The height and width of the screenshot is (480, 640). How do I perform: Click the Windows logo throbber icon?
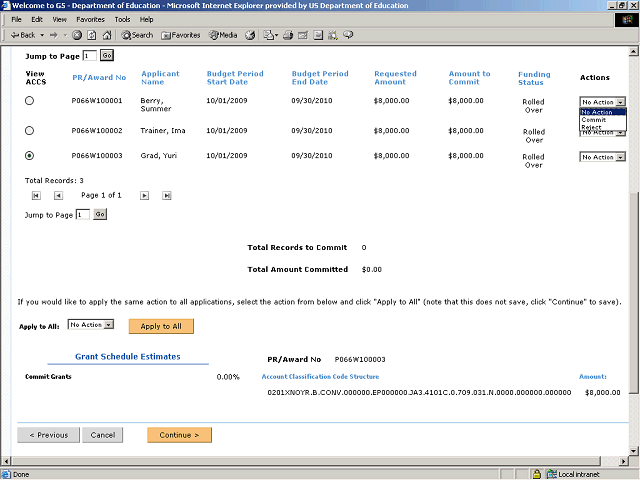627,20
